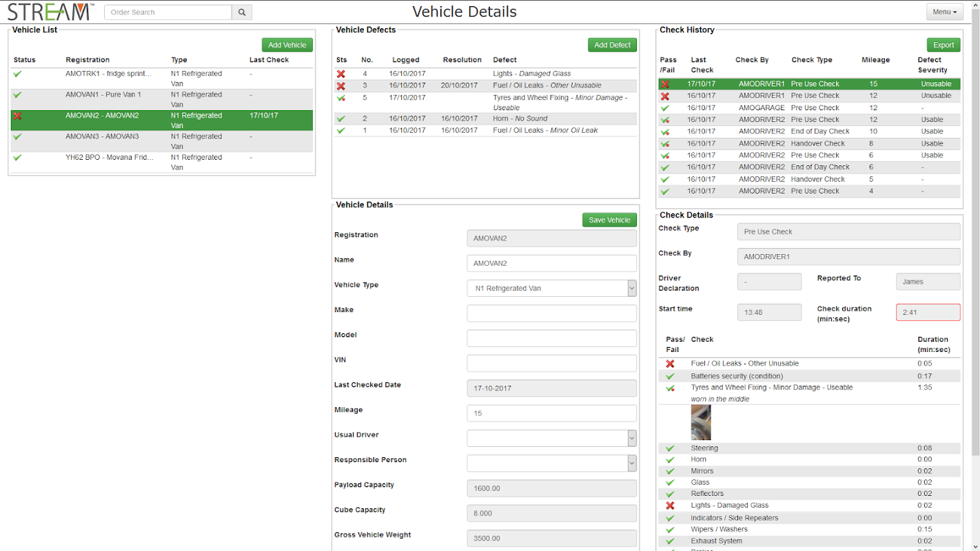980x551 pixels.
Task: Click the magnifier icon beside Order Search
Action: coord(242,12)
